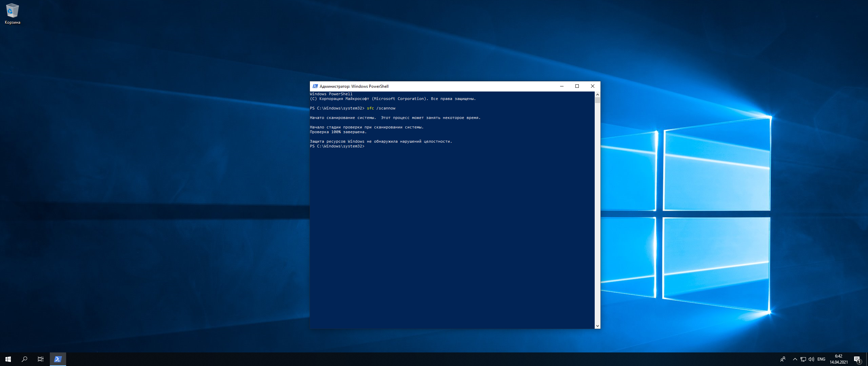868x366 pixels.
Task: Click the last prompt 'PS C:\Windows\system32>'
Action: [x=337, y=146]
